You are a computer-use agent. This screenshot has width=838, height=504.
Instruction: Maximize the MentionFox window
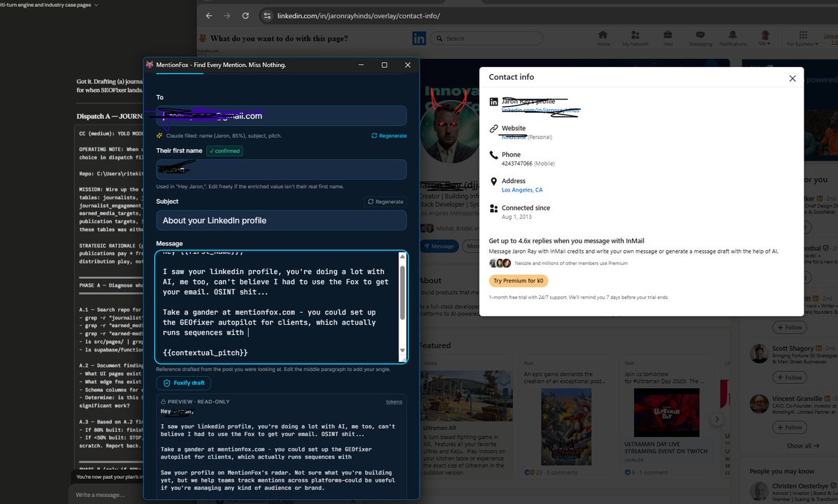384,65
